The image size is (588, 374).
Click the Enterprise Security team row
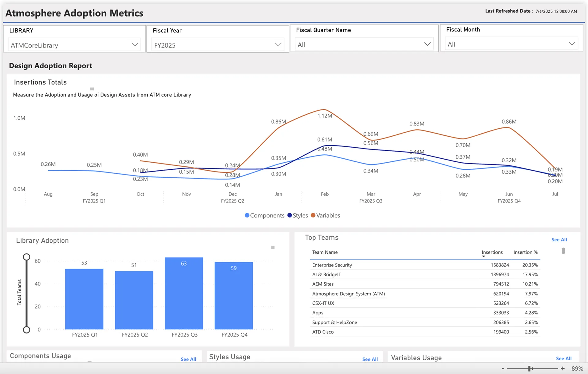coord(332,265)
